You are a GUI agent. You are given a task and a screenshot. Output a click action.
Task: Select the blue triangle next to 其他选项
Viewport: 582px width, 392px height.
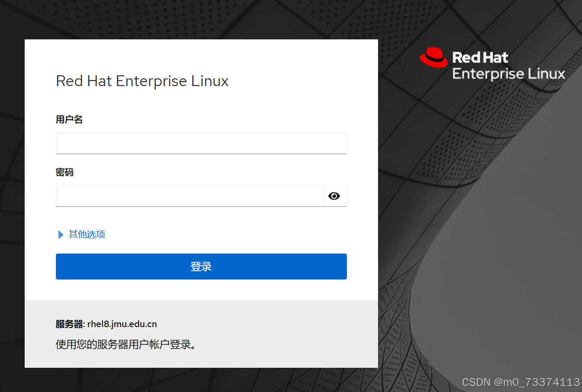60,235
